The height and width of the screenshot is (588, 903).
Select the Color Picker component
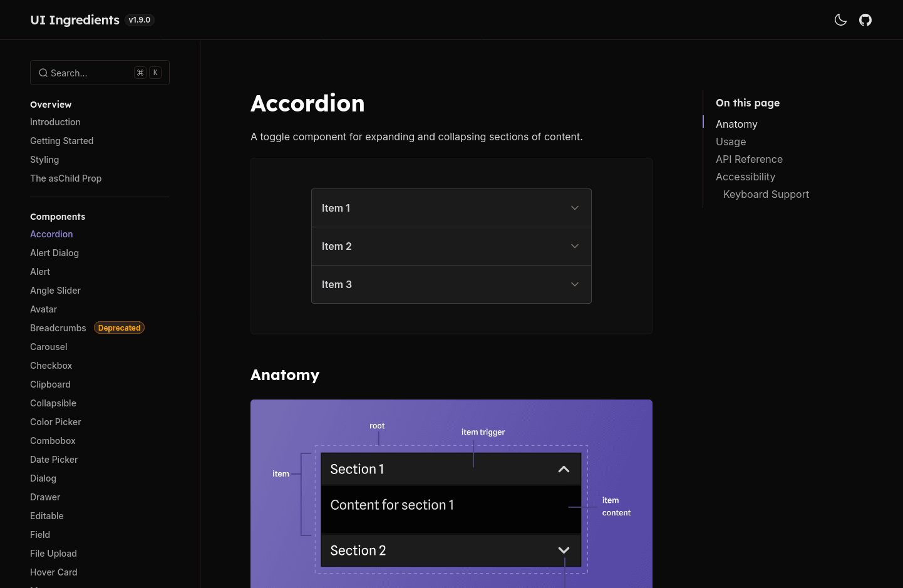(x=56, y=422)
